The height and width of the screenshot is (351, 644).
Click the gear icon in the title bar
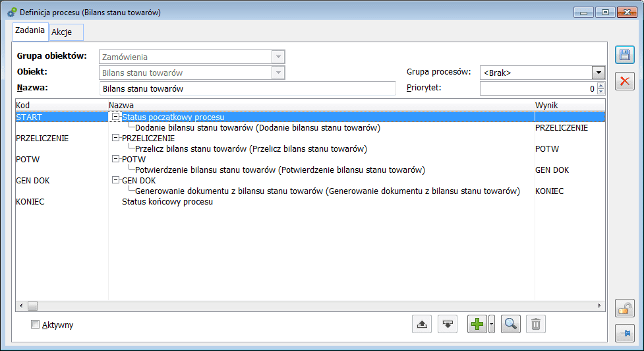12,13
